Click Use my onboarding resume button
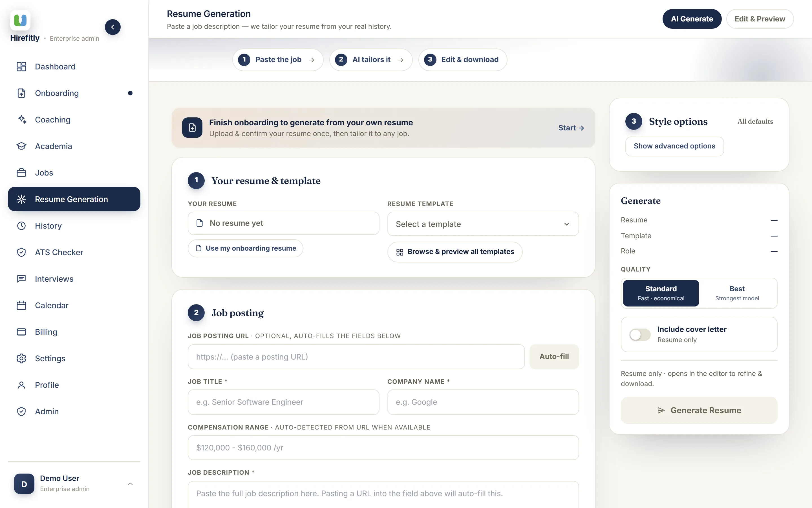Viewport: 812px width, 508px height. (x=245, y=248)
